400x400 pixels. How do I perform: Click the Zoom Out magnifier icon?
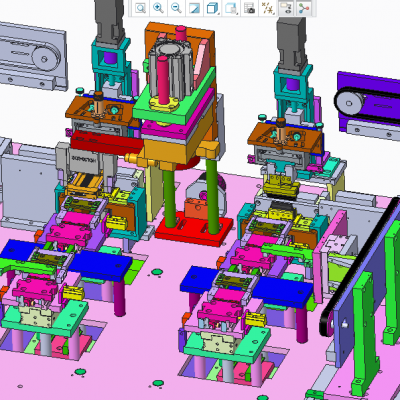tap(176, 8)
